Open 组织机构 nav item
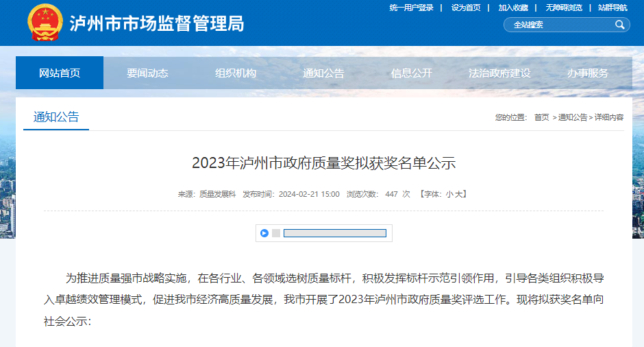This screenshot has height=347, width=644. click(x=236, y=73)
